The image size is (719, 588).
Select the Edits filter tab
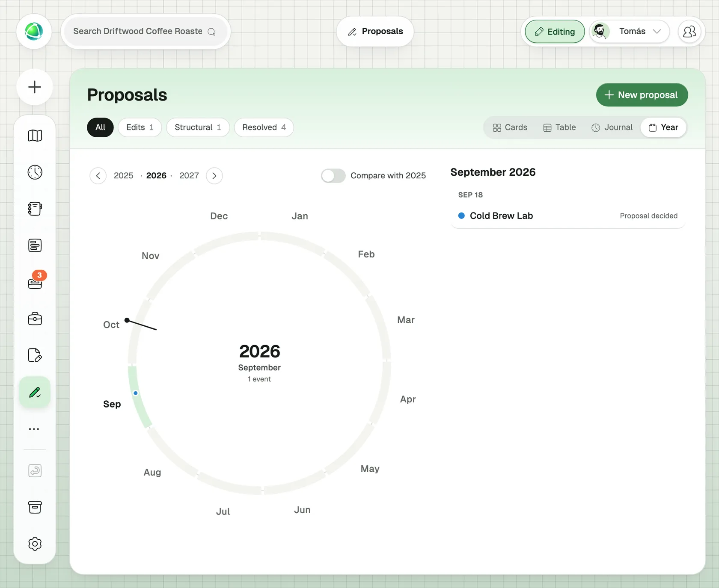coord(140,127)
